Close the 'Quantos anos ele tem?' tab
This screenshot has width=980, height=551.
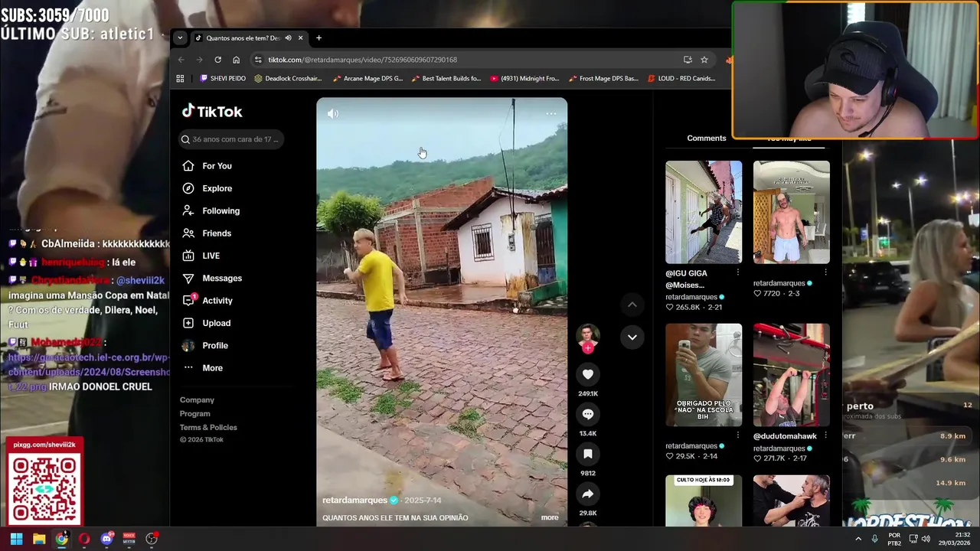(x=301, y=38)
